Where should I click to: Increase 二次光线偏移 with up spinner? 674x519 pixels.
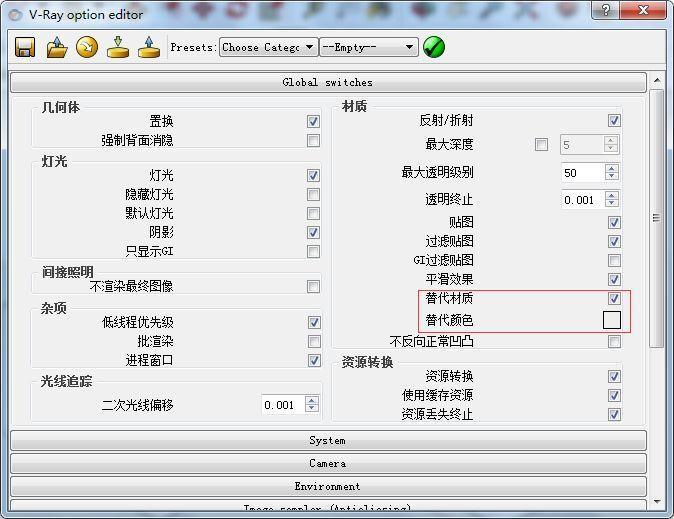tap(312, 400)
